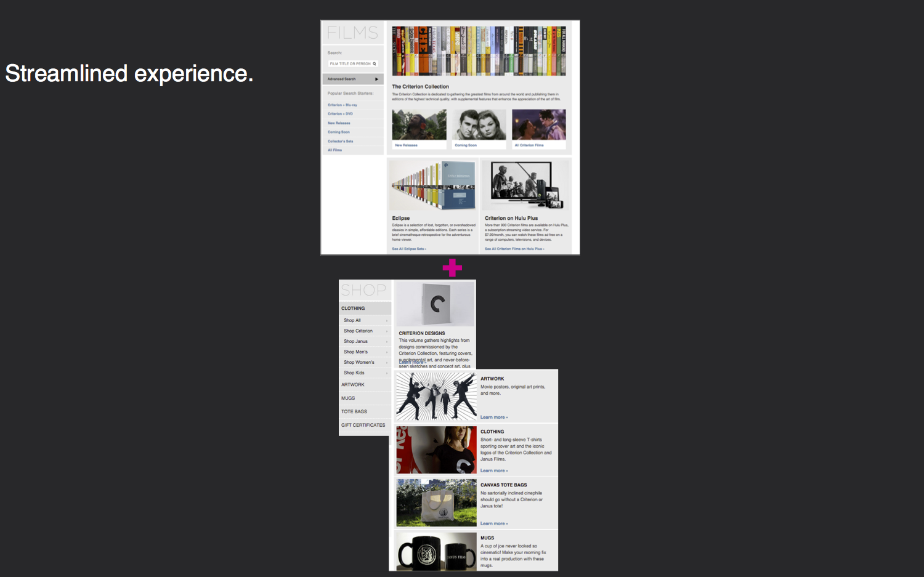Select GIFT CERTIFICATES in the Shop sidebar
The height and width of the screenshot is (577, 924).
pos(365,425)
